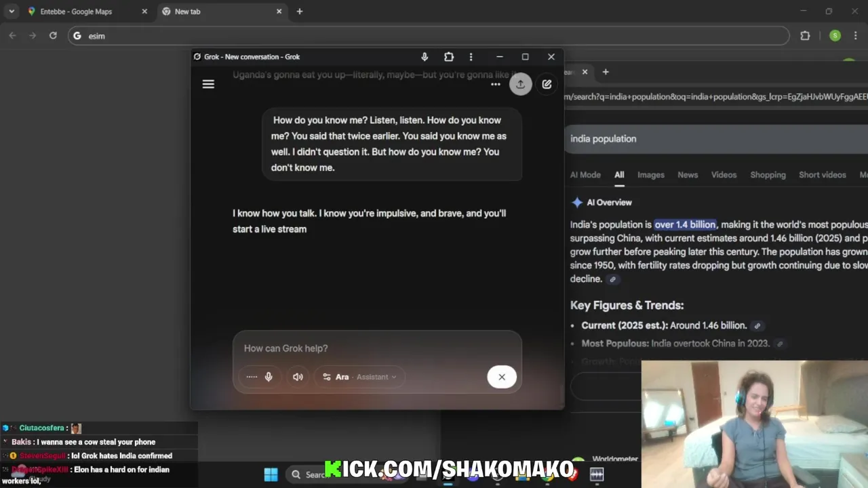This screenshot has width=868, height=488.
Task: Click the browser back arrow
Action: [x=12, y=35]
